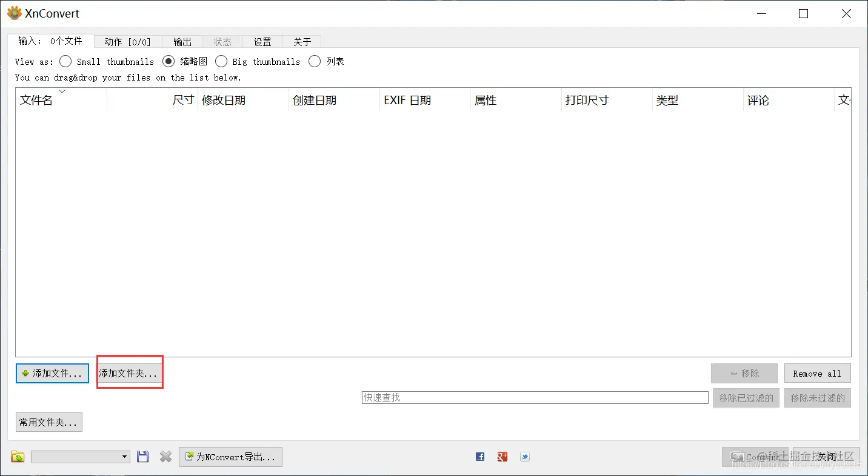
Task: Select Big thumbnails view option
Action: [258, 61]
